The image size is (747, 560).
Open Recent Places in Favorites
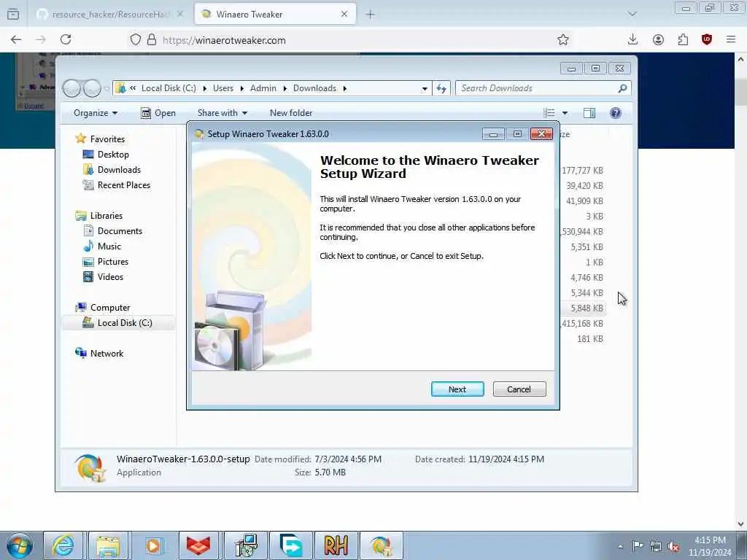point(124,184)
